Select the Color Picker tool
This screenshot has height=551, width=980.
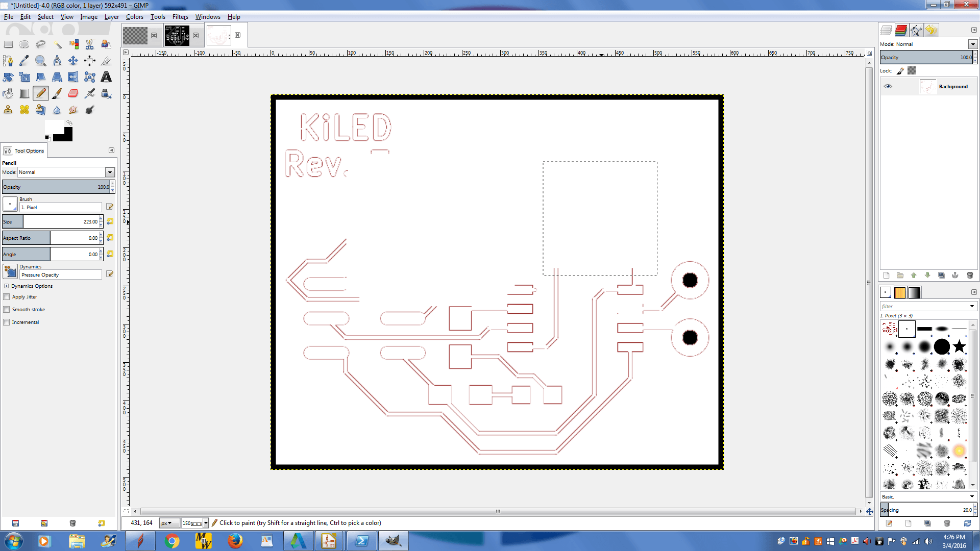[24, 61]
